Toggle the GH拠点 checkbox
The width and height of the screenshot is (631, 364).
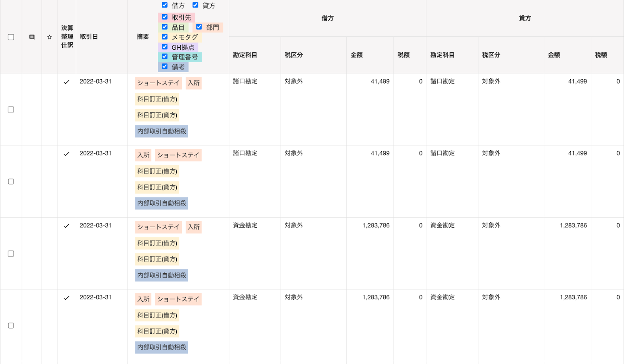164,47
